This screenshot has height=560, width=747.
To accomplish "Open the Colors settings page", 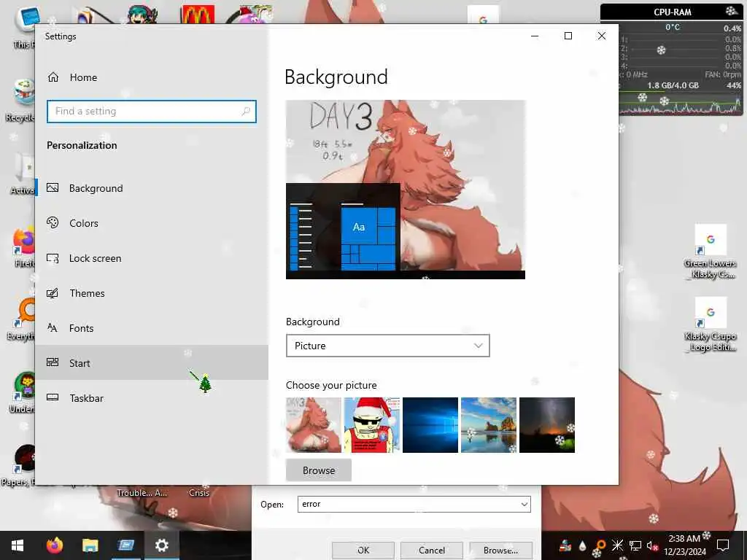I will [152, 223].
